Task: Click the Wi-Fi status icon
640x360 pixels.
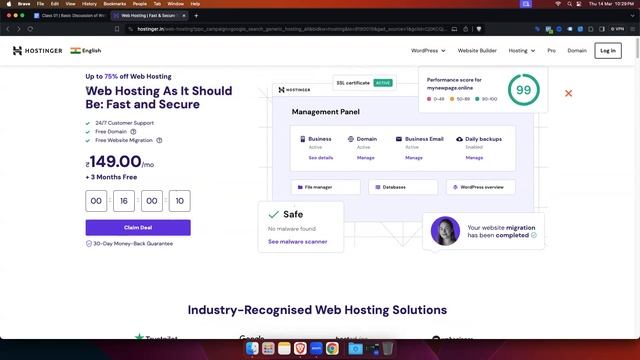Action: pyautogui.click(x=558, y=4)
